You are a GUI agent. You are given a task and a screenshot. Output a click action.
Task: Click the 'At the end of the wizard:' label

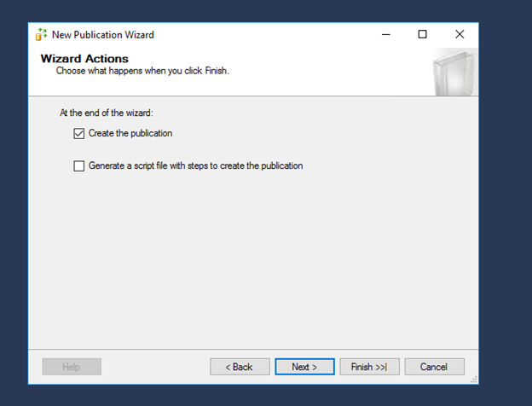(107, 113)
